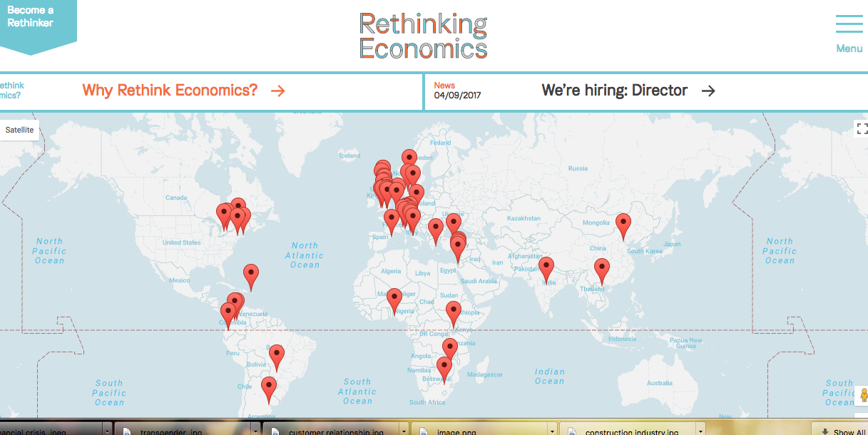Click the Libya label on the map
The image size is (868, 435).
pos(423,273)
